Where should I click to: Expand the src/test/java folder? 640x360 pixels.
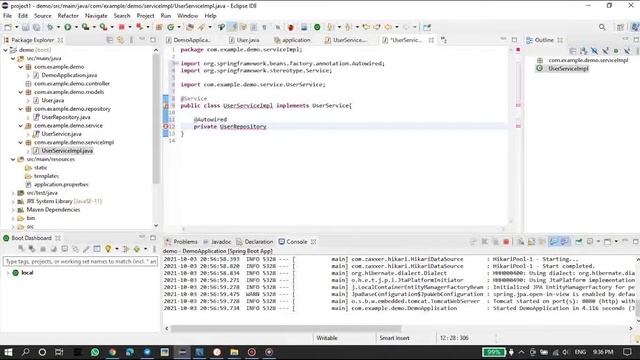pyautogui.click(x=13, y=193)
